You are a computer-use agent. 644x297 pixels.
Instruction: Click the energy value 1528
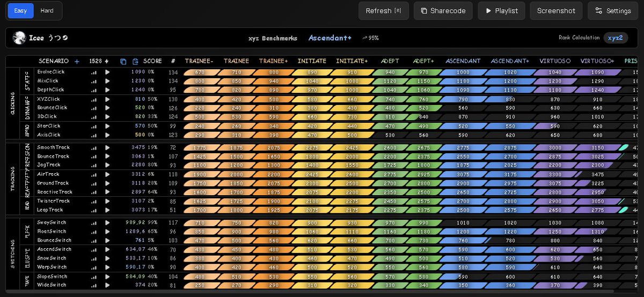tap(96, 61)
